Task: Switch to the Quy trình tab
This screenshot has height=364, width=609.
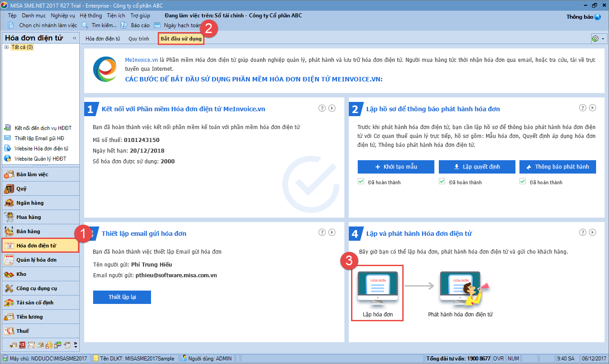Action: [139, 39]
